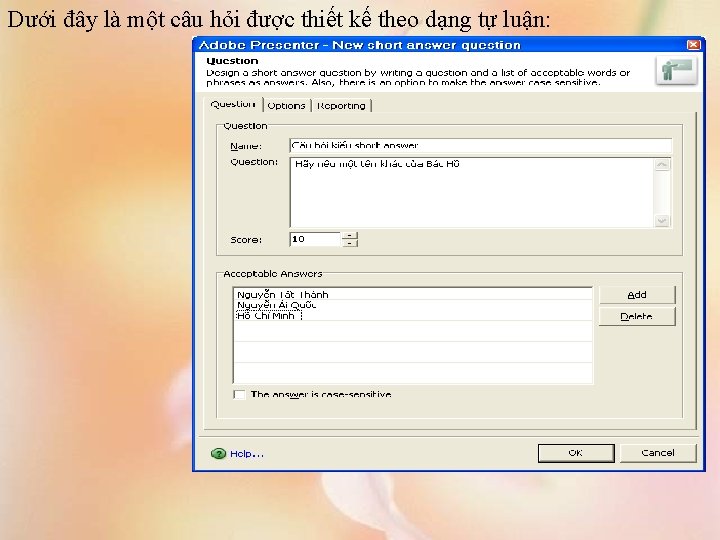
Task: Switch to the Question tab
Action: point(233,105)
